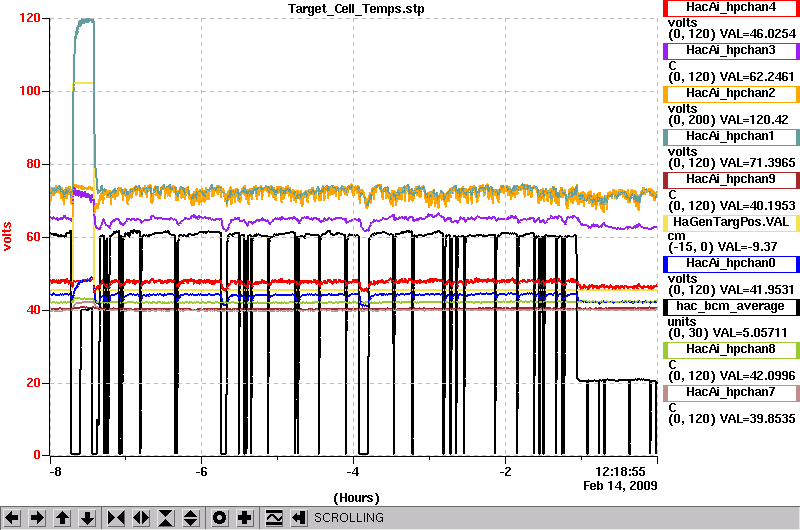Click the y-axis tick label 60
Image resolution: width=800 pixels, height=530 pixels.
coord(33,237)
